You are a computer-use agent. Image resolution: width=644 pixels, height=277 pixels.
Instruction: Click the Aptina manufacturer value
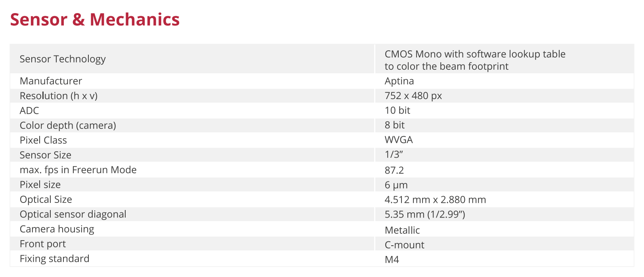[x=399, y=81]
